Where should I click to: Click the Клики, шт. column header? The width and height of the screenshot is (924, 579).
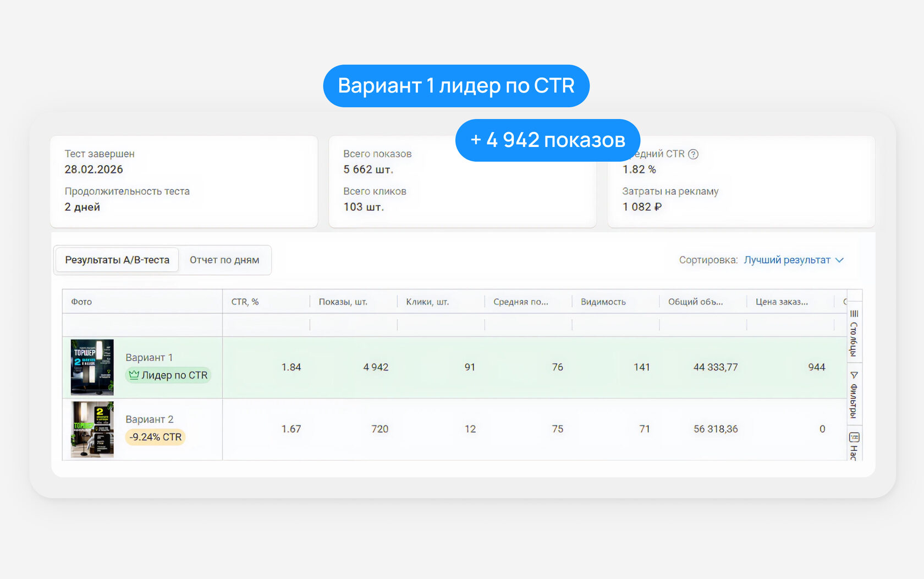[x=427, y=302]
